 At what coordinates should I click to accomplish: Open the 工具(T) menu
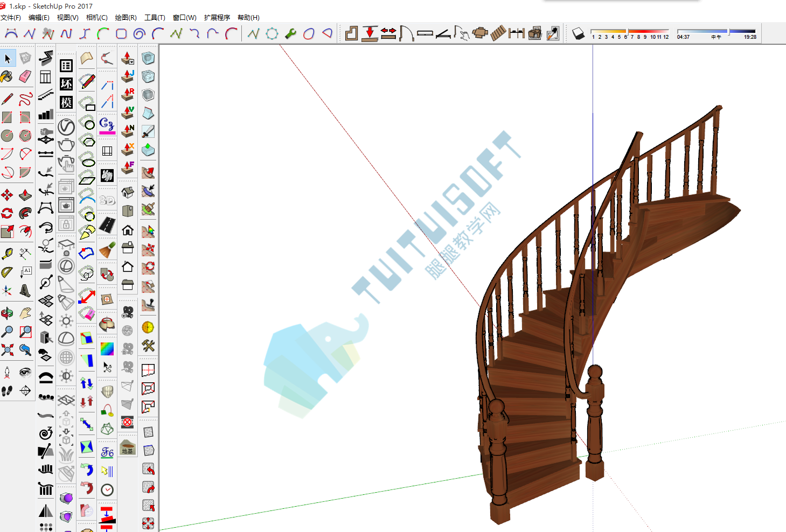155,18
